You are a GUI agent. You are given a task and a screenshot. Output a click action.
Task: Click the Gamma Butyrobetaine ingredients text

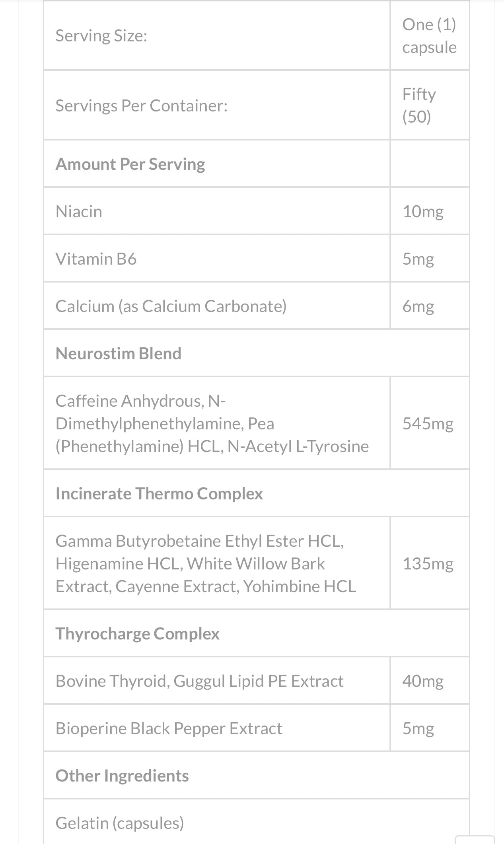tap(206, 563)
